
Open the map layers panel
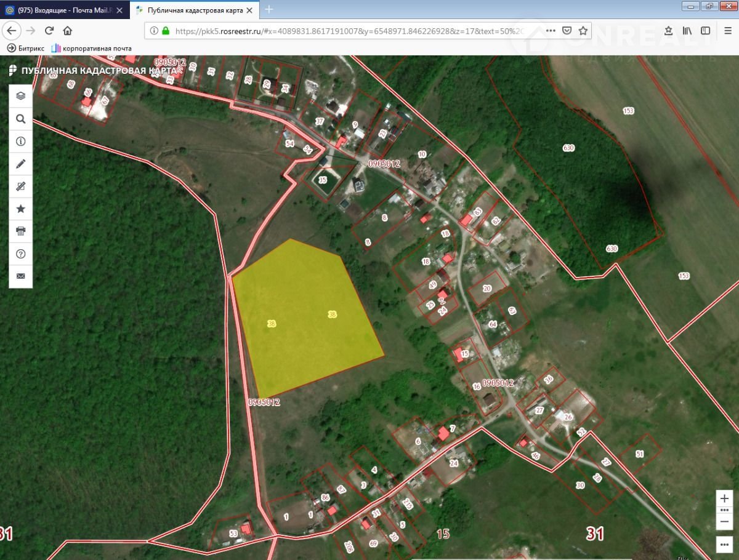[x=20, y=96]
